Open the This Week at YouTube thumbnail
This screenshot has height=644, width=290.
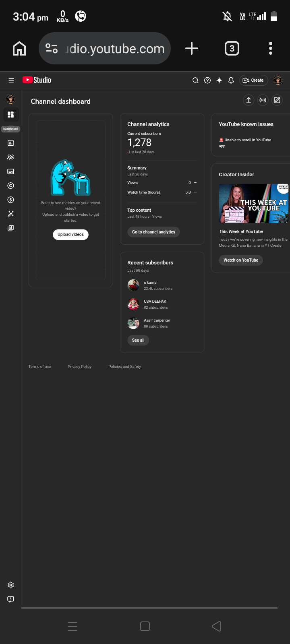click(254, 204)
